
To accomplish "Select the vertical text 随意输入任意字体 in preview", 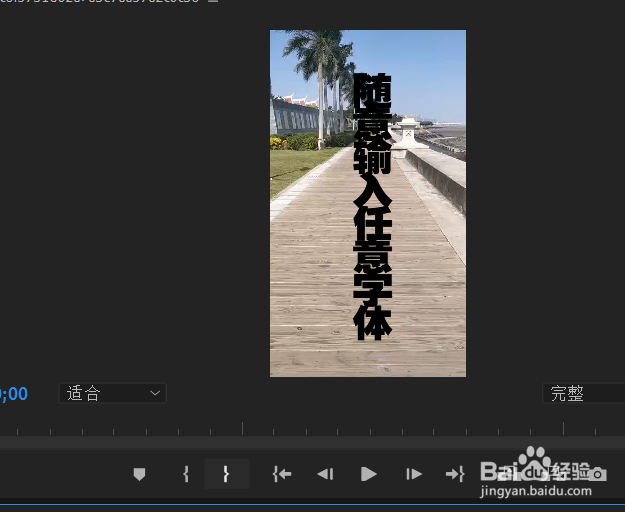I will [x=373, y=206].
